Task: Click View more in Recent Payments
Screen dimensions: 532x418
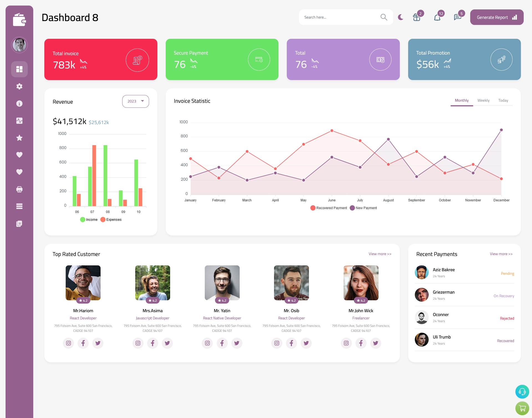Action: (x=501, y=253)
